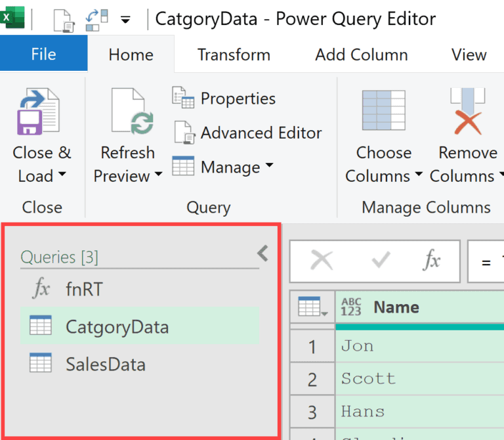The height and width of the screenshot is (440, 504).
Task: Click the Manage table icon
Action: (x=183, y=165)
